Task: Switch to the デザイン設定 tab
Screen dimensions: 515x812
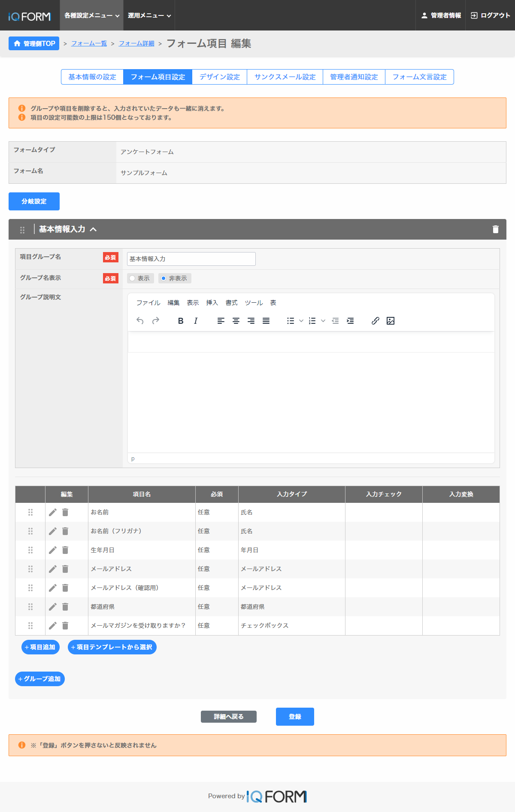Action: click(x=219, y=77)
